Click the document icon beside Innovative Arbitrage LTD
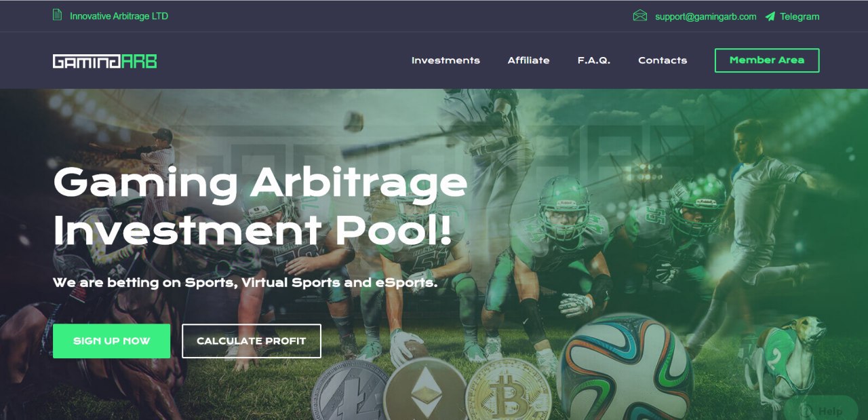 click(58, 15)
